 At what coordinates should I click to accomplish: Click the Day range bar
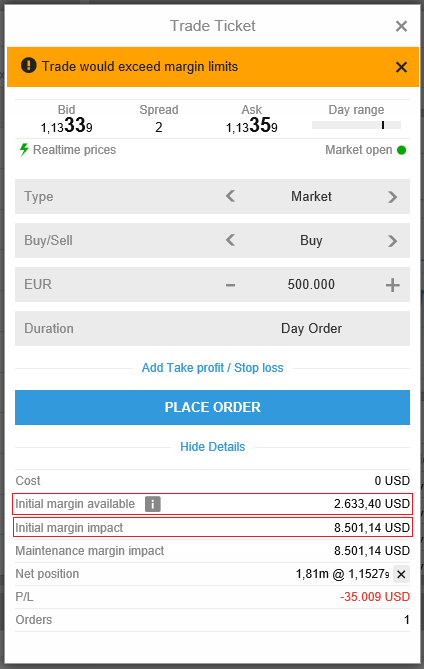click(356, 125)
